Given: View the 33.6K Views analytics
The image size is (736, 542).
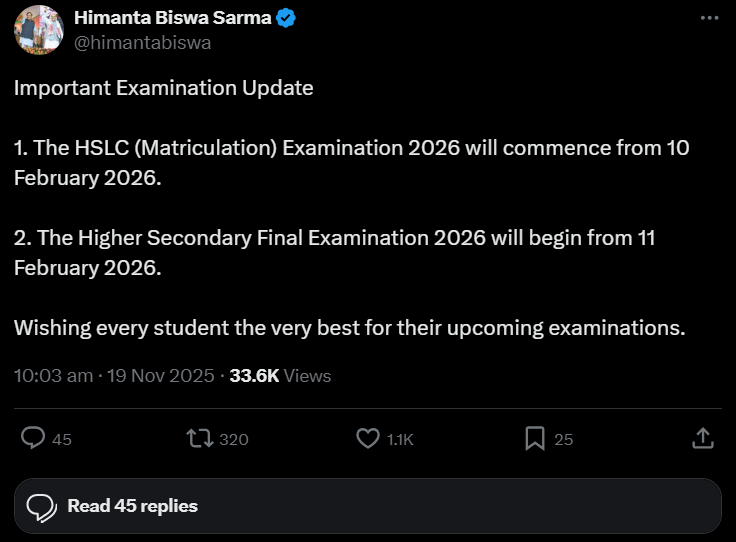Looking at the screenshot, I should tap(280, 376).
